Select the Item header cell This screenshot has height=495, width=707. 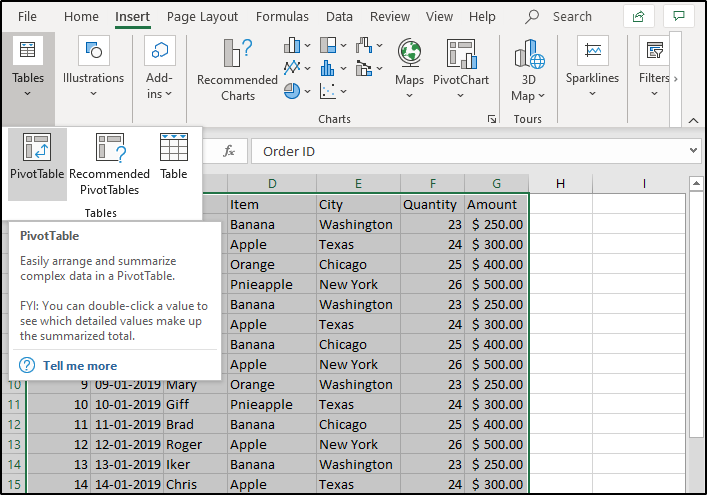tap(272, 204)
